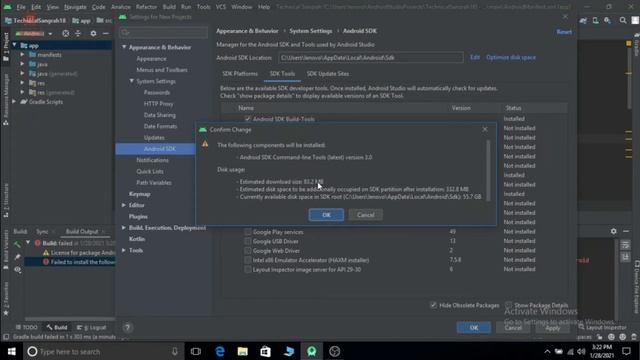Image resolution: width=640 pixels, height=360 pixels.
Task: Open the VCS menu
Action: [220, 7]
